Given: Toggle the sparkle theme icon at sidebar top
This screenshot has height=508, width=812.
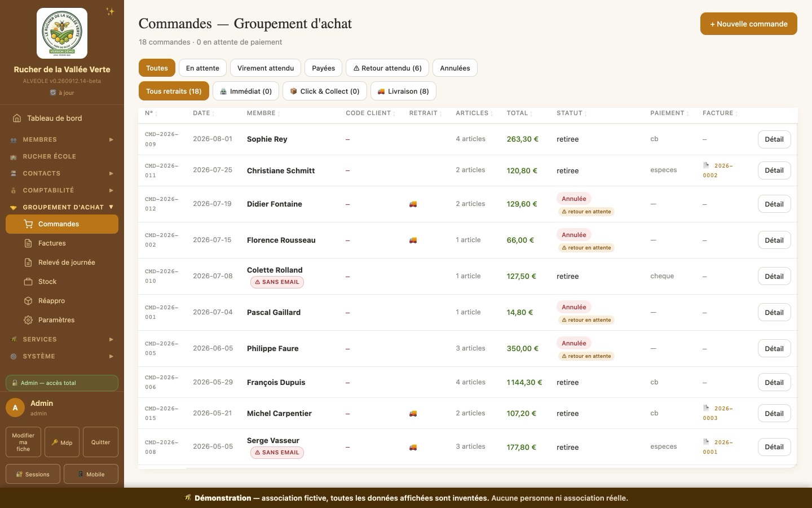Looking at the screenshot, I should pyautogui.click(x=111, y=11).
